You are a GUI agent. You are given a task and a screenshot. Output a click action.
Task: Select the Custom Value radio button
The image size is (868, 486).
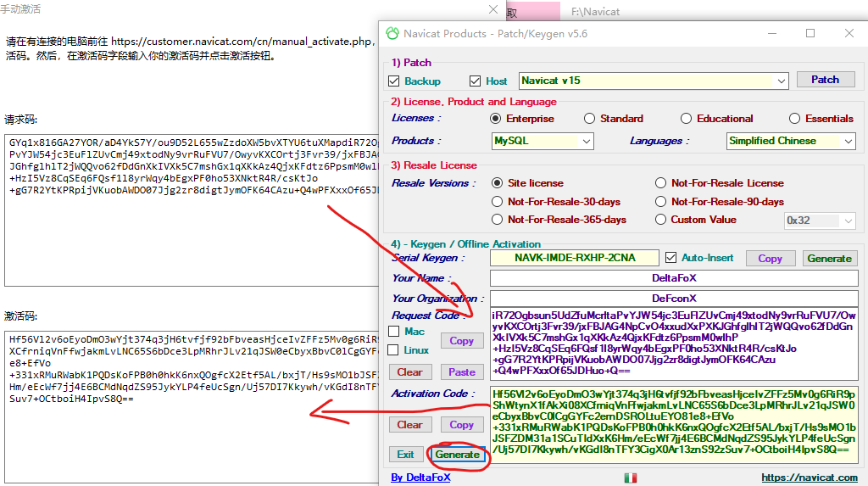660,220
